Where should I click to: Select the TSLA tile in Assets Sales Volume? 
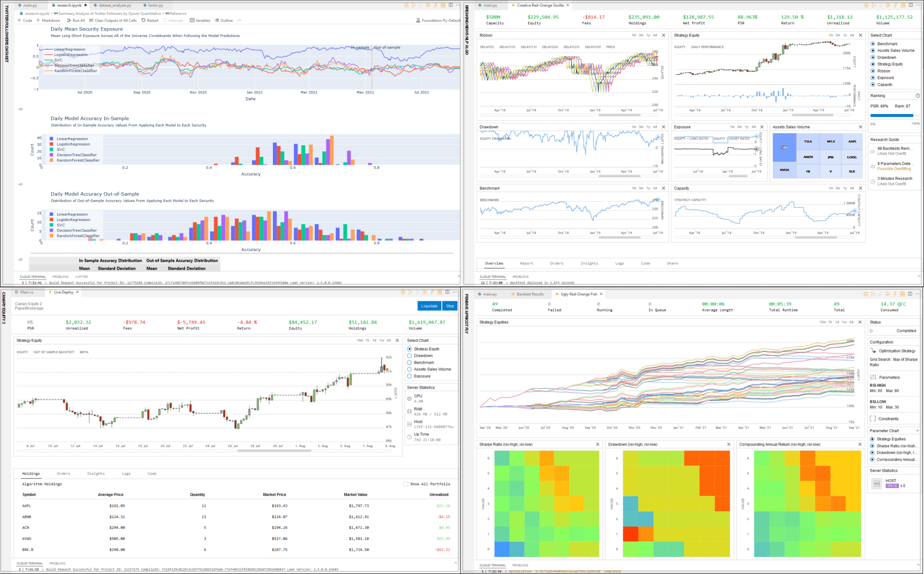tap(808, 142)
